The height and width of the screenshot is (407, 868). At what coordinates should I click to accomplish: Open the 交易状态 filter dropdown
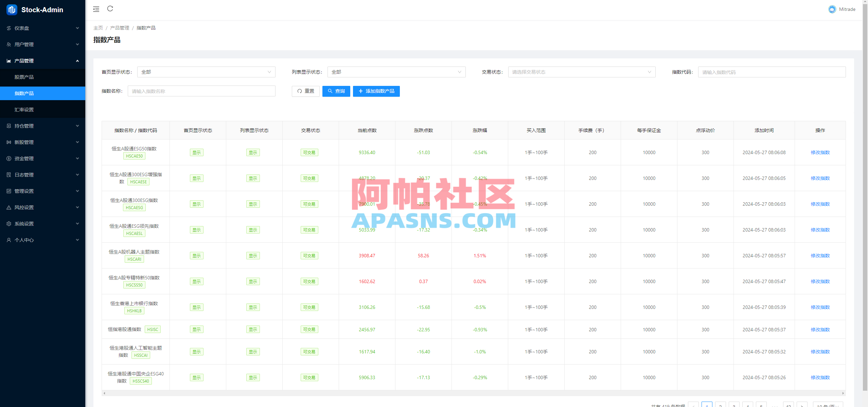[581, 72]
